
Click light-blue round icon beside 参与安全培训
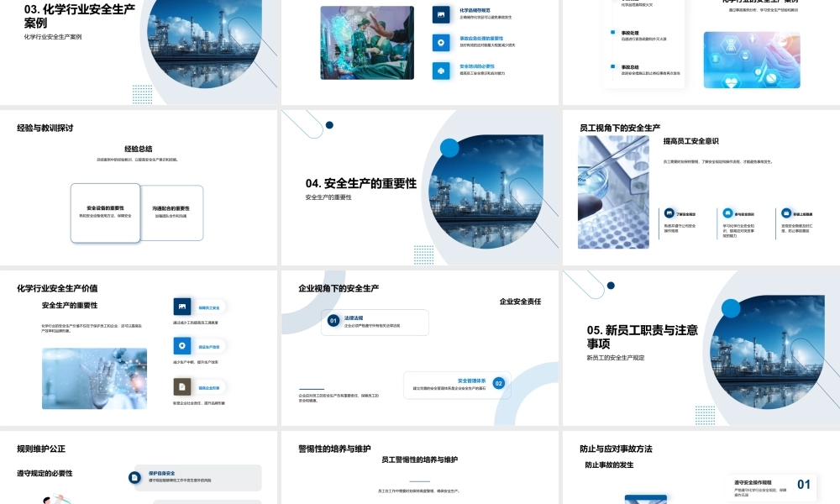pyautogui.click(x=727, y=213)
